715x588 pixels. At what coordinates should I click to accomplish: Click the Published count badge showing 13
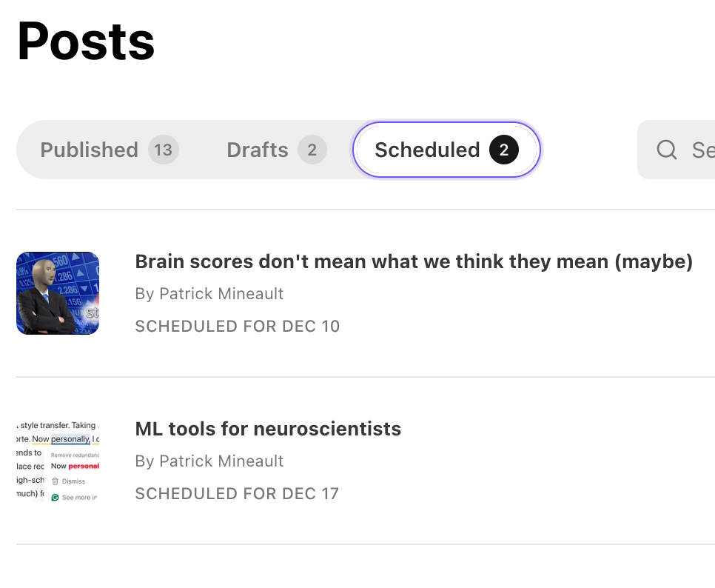click(x=163, y=150)
